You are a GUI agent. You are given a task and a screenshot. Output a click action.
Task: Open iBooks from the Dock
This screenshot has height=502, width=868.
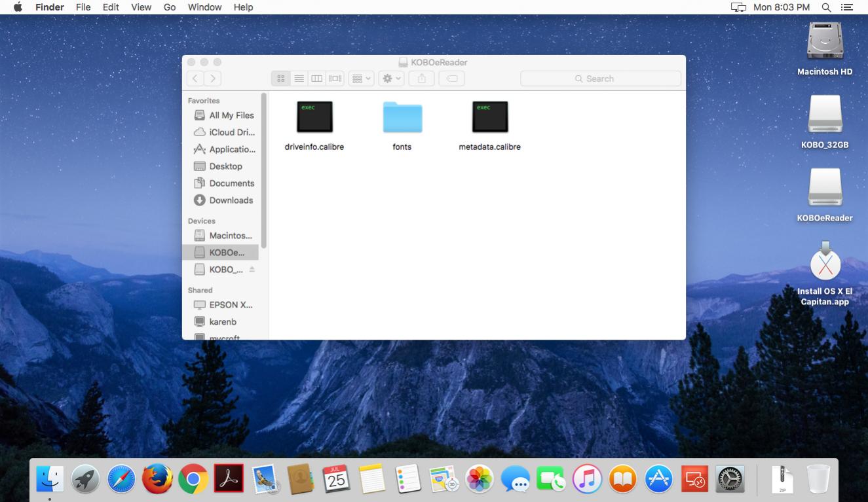(622, 480)
